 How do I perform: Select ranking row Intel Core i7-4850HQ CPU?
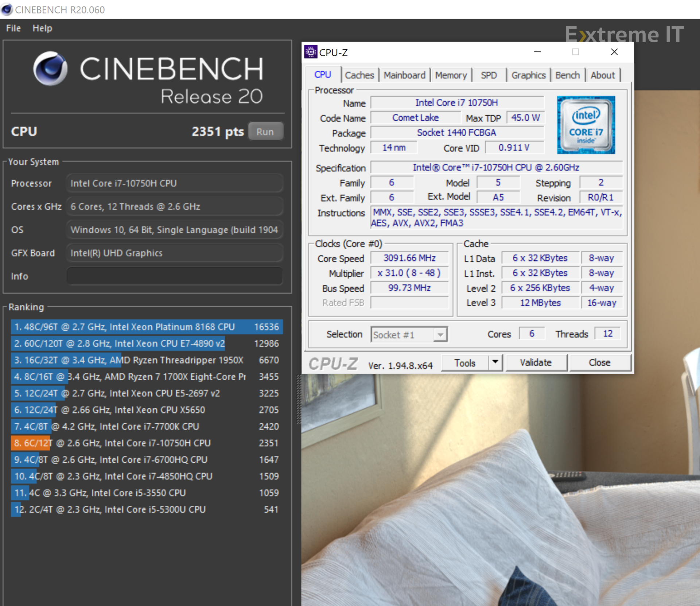pos(147,476)
